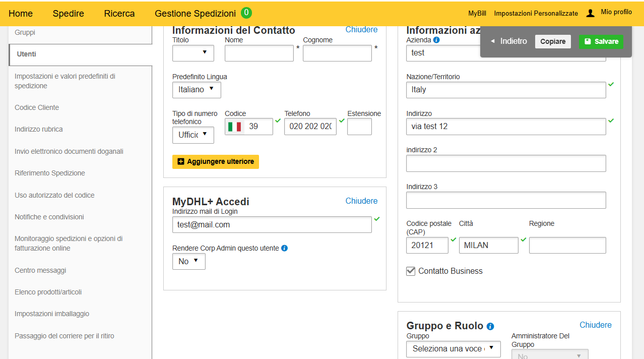Viewport: 644px width, 359px height.
Task: Toggle the Contatto Business checkbox
Action: (x=411, y=271)
